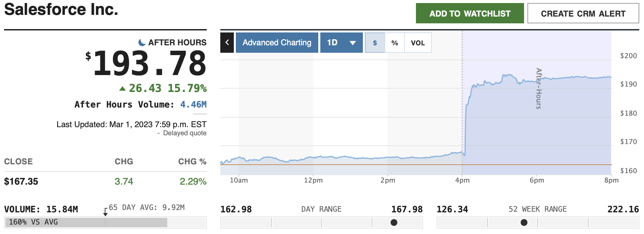Screen dimensions: 644x234
Task: Click the back chevron beside Advanced Charting
Action: pos(227,43)
